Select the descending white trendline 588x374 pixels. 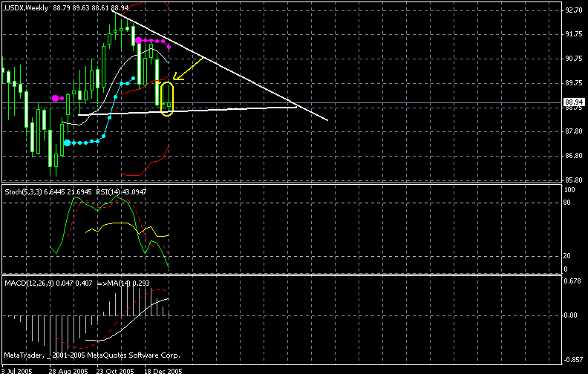pyautogui.click(x=220, y=66)
